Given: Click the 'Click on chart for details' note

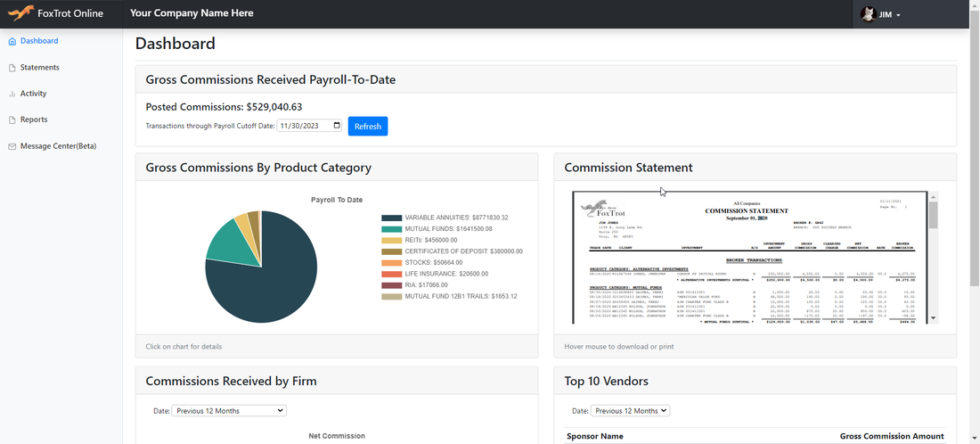Looking at the screenshot, I should 184,347.
